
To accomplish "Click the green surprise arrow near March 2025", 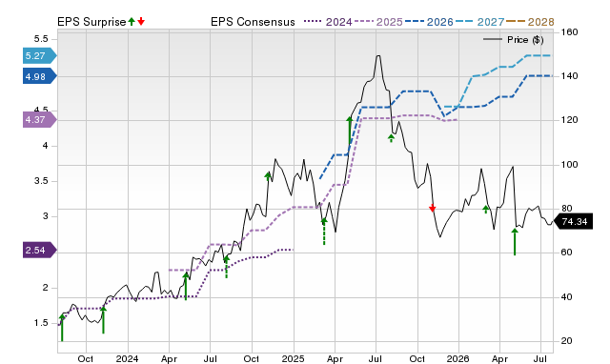I will pyautogui.click(x=324, y=232).
